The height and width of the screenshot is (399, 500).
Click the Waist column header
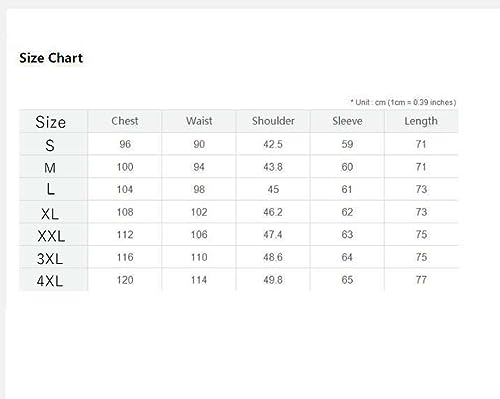pyautogui.click(x=199, y=121)
